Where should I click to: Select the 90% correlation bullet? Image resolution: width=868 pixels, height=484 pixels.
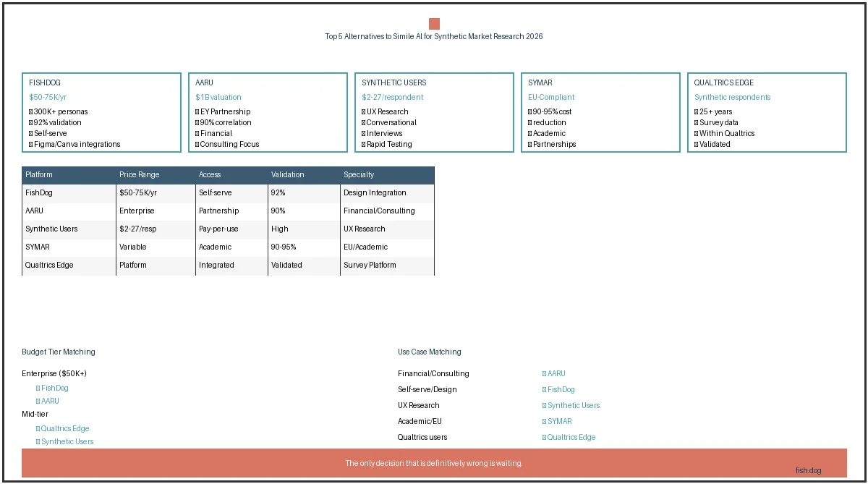(224, 122)
